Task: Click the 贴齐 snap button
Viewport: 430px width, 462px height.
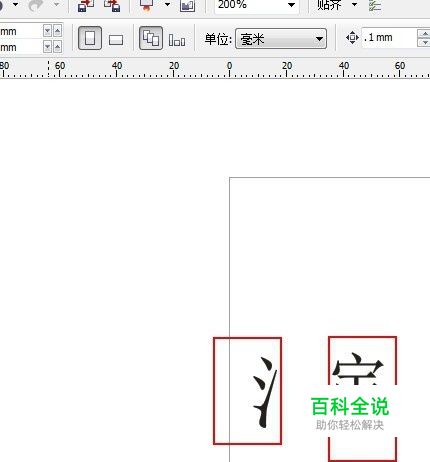Action: coord(329,5)
